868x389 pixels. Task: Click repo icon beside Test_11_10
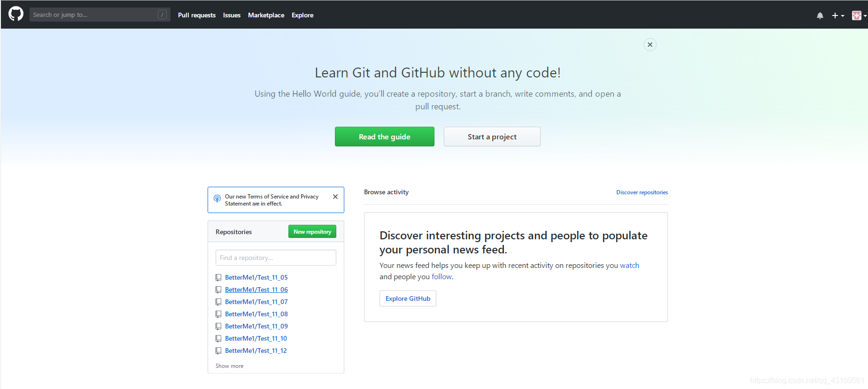click(x=218, y=338)
